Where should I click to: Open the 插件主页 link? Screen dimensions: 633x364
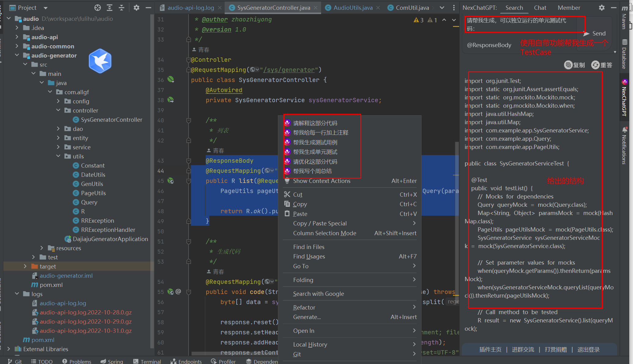(x=490, y=349)
